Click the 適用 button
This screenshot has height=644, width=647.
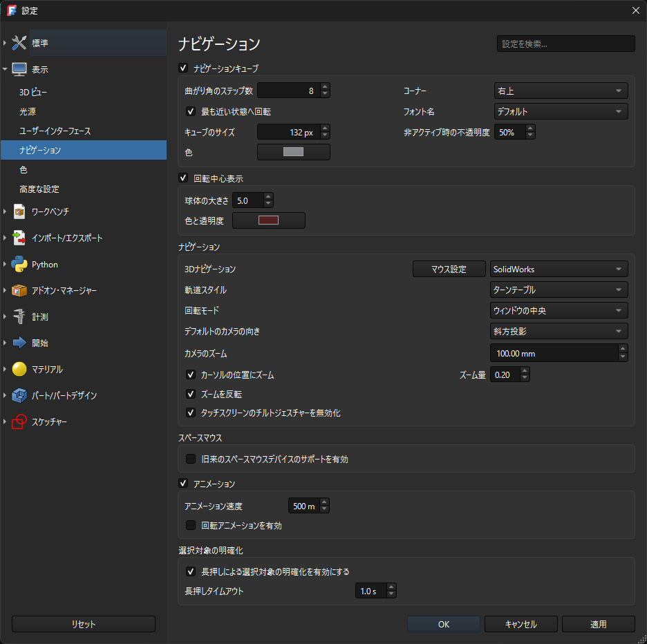(599, 624)
